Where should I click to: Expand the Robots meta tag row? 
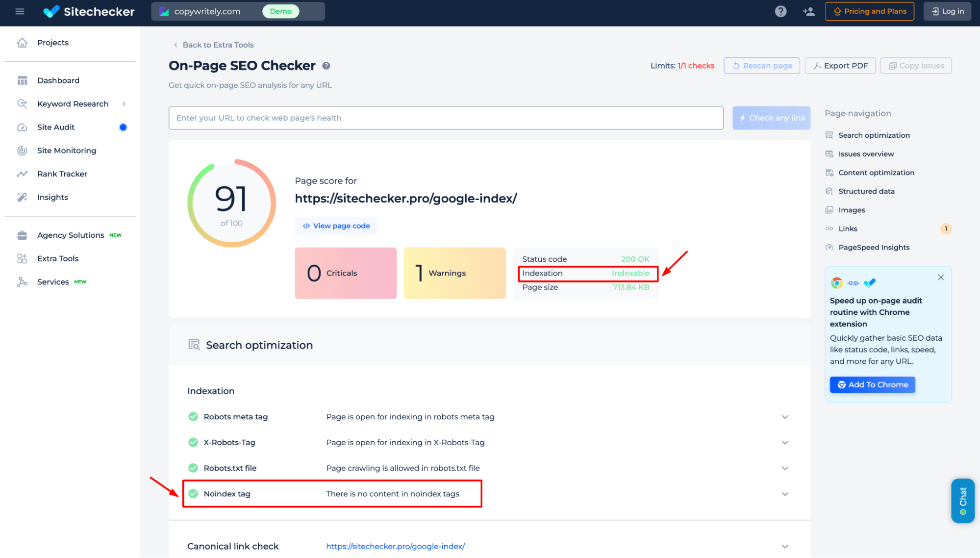pos(785,417)
